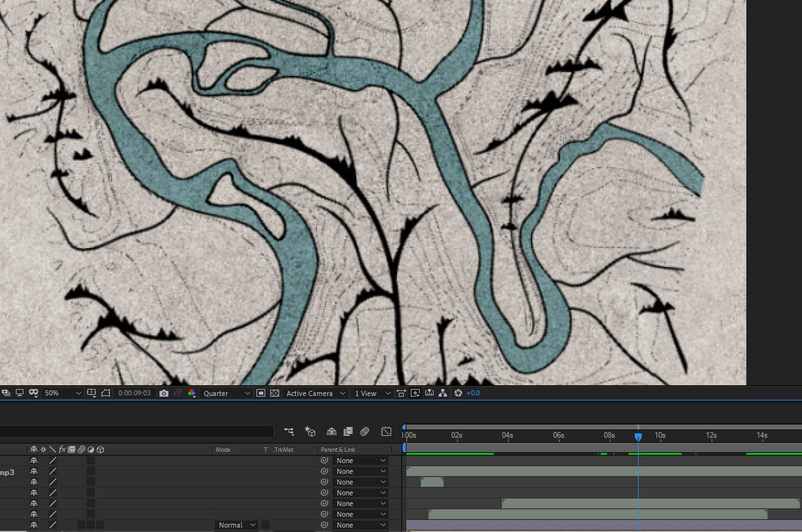Reset exposure with the aperture icon
802x532 pixels.
pyautogui.click(x=458, y=393)
